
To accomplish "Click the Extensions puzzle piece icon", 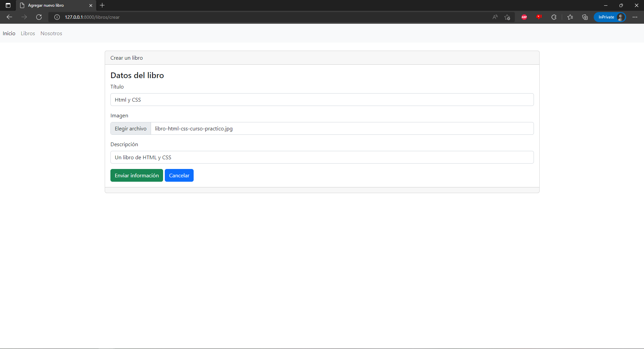I will pos(554,17).
